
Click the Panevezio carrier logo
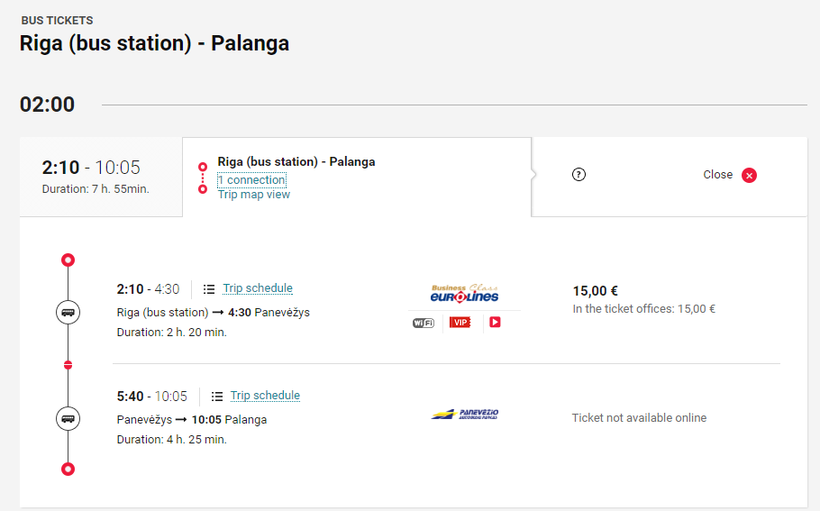pyautogui.click(x=464, y=414)
